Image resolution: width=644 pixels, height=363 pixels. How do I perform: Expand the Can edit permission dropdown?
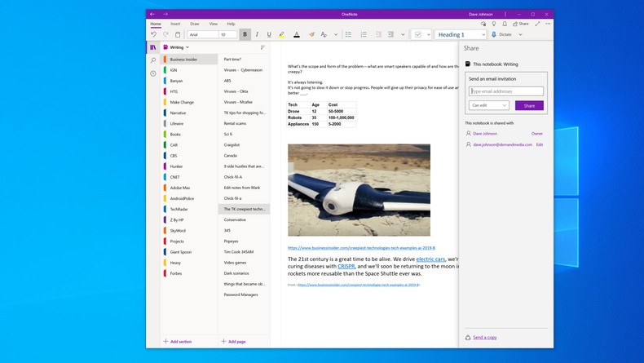tap(489, 105)
